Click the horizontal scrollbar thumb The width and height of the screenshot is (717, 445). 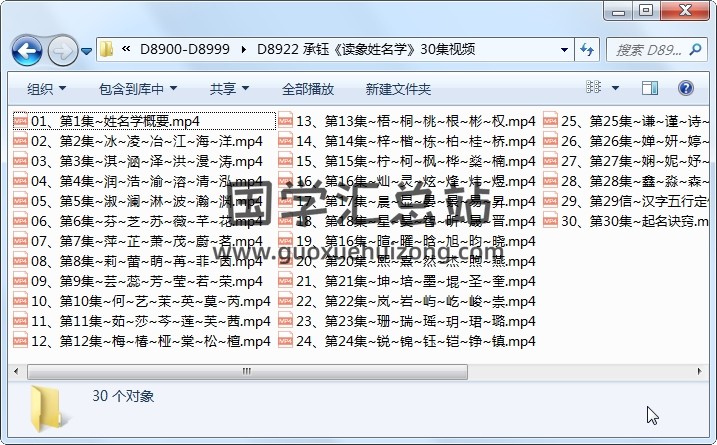(x=247, y=371)
